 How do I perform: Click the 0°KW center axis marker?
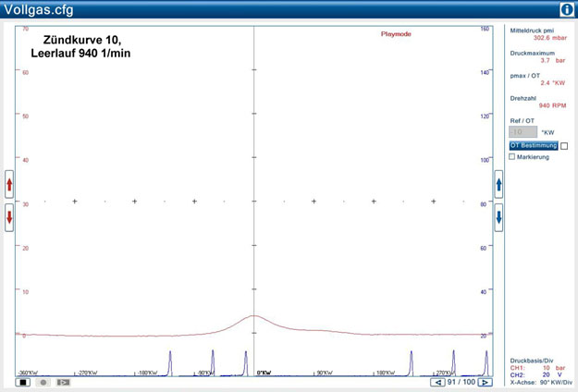tap(264, 374)
